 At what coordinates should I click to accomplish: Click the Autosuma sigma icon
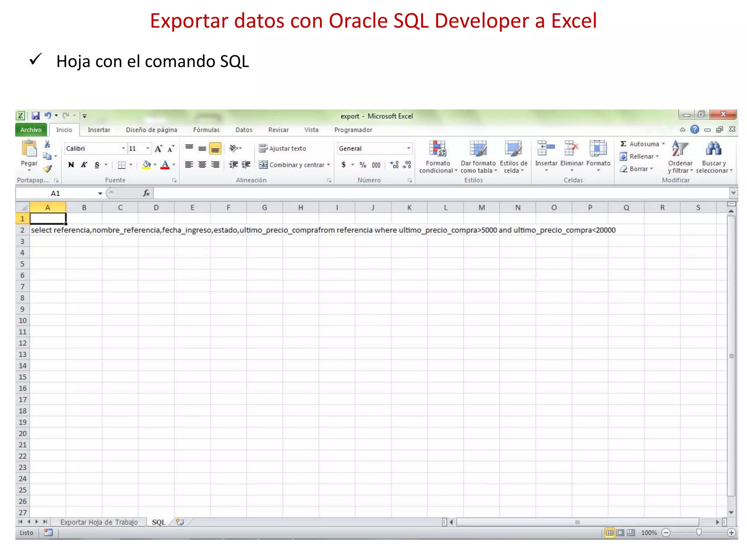[623, 144]
